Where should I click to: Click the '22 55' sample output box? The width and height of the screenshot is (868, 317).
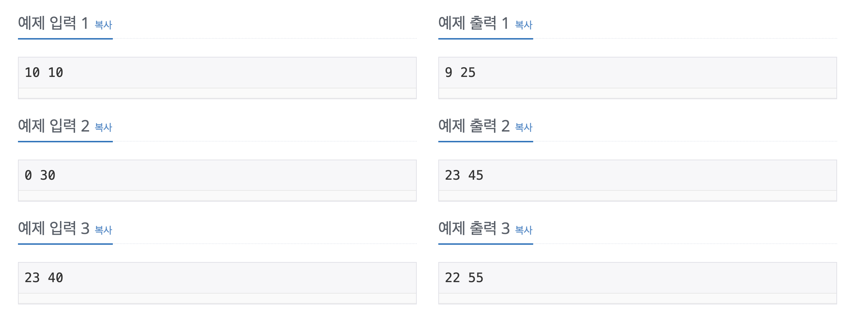(638, 283)
